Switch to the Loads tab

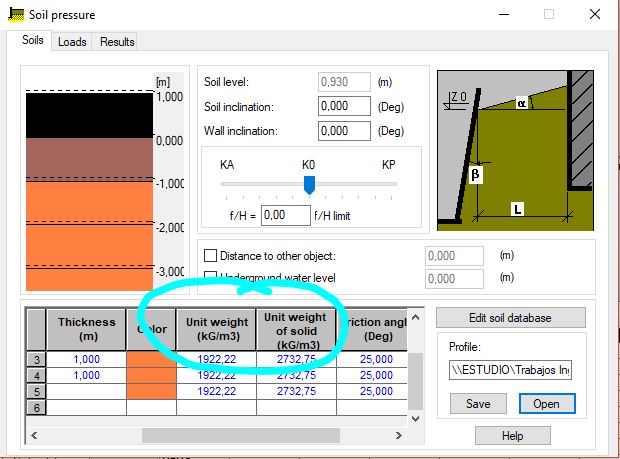[72, 42]
